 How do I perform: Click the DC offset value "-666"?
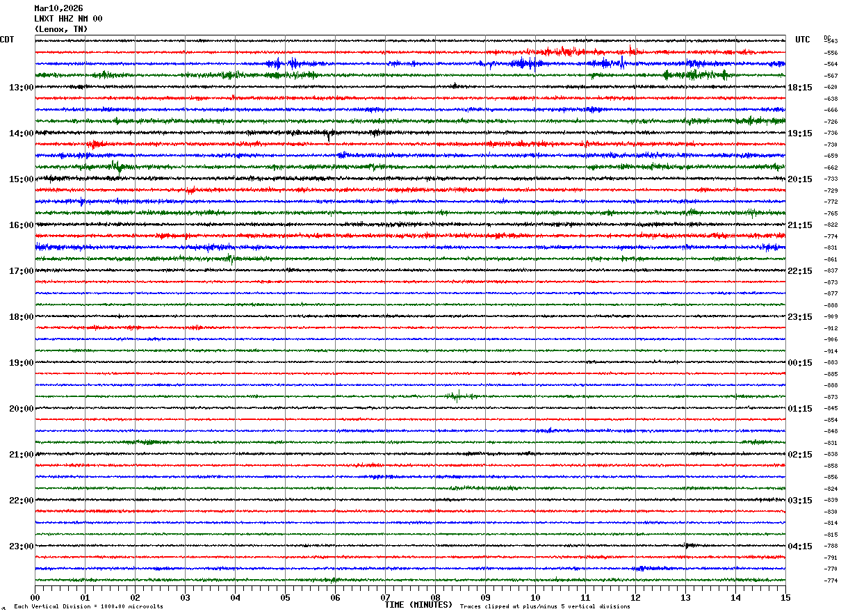coord(831,110)
